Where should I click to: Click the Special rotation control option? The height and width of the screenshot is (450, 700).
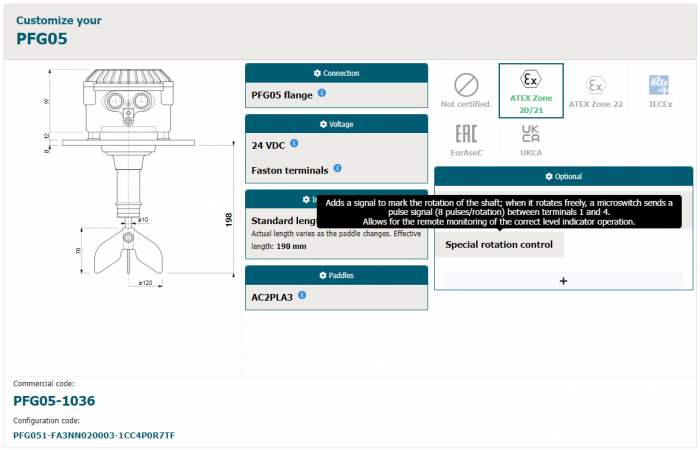pyautogui.click(x=499, y=244)
